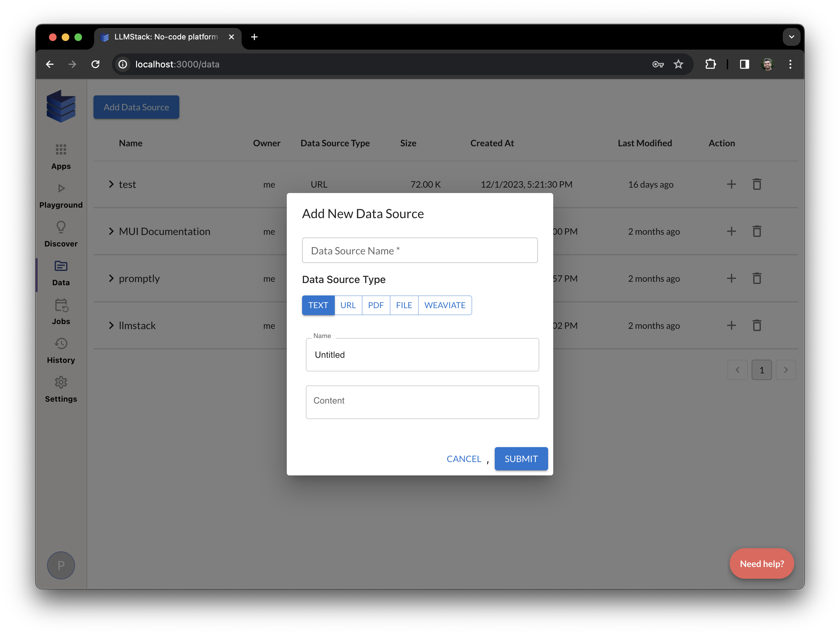Click the trash icon for test row
This screenshot has width=840, height=636.
[756, 184]
